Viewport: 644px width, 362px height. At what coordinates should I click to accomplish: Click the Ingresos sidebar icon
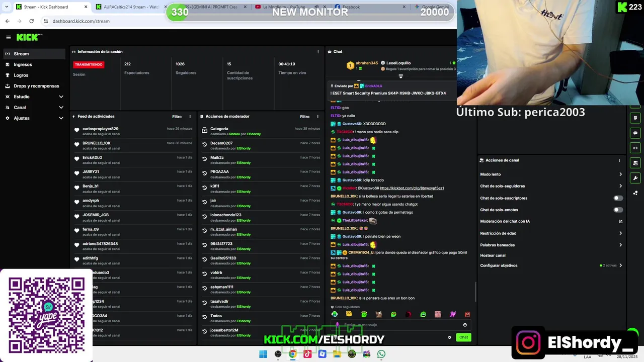click(8, 64)
